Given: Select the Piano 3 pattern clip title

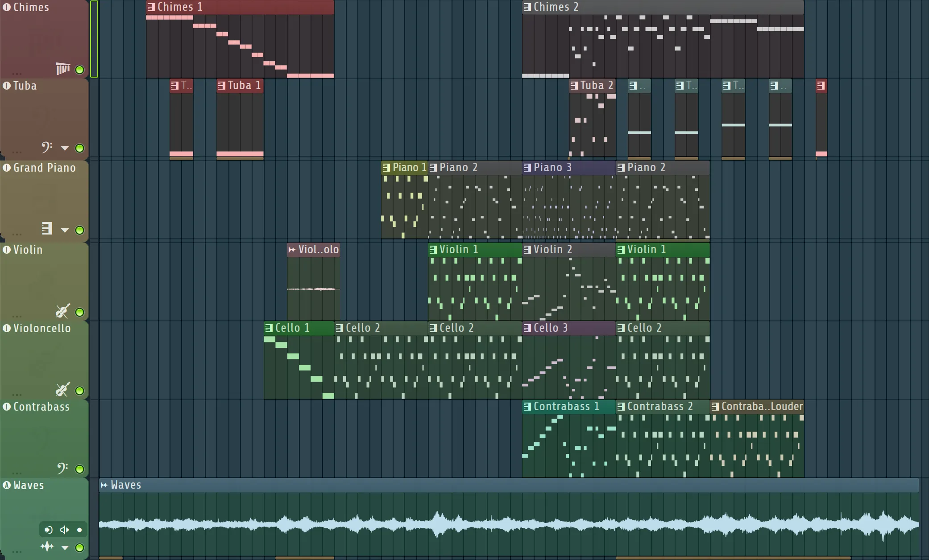Looking at the screenshot, I should pos(552,168).
